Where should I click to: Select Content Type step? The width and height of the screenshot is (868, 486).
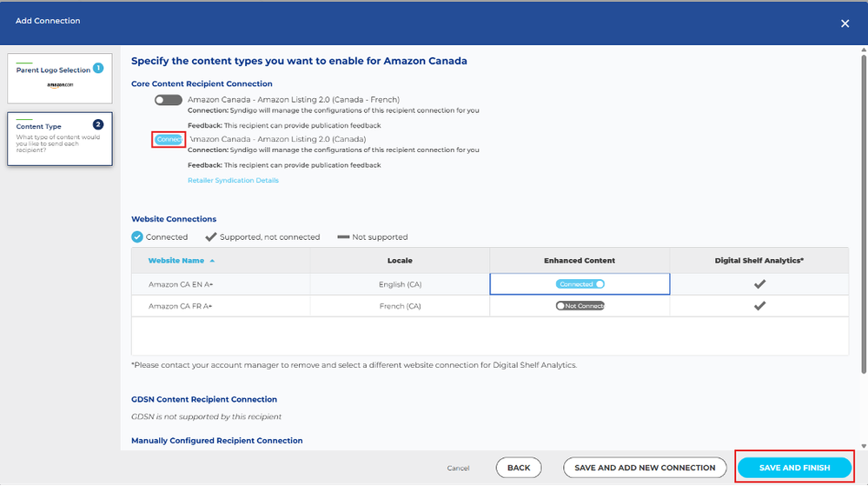click(x=60, y=139)
